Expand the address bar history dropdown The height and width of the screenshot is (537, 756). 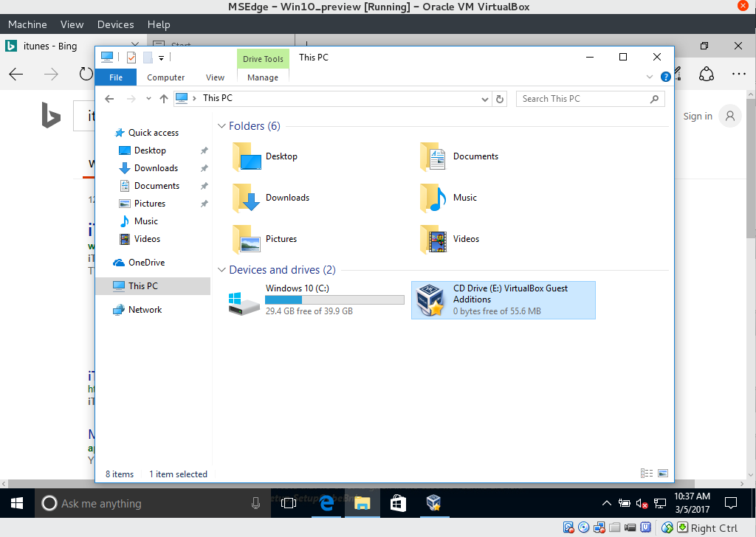(484, 100)
